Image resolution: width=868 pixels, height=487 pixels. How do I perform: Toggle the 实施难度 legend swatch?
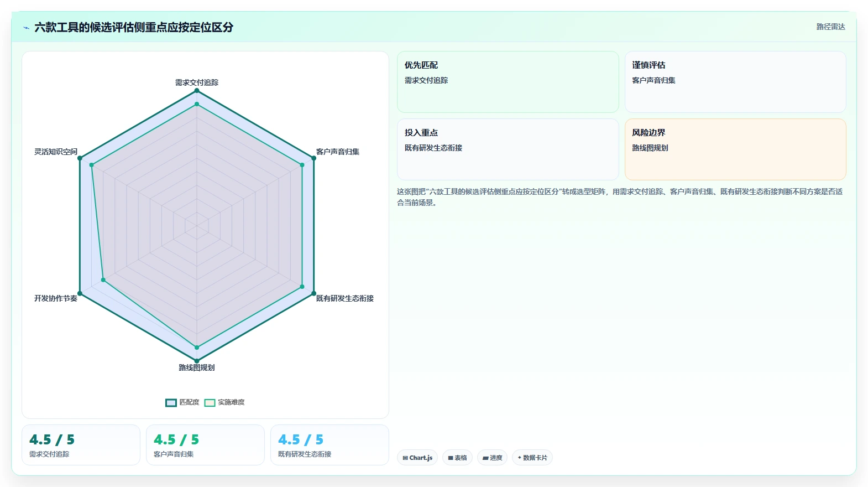coord(210,402)
